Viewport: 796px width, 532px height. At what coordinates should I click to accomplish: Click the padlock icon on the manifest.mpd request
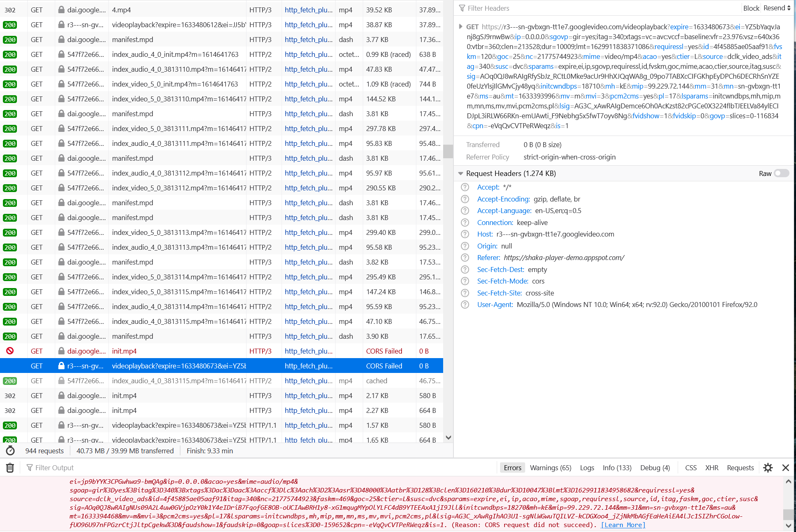(61, 40)
